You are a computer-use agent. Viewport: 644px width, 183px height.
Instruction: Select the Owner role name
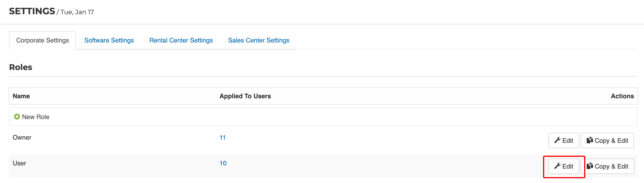point(22,138)
